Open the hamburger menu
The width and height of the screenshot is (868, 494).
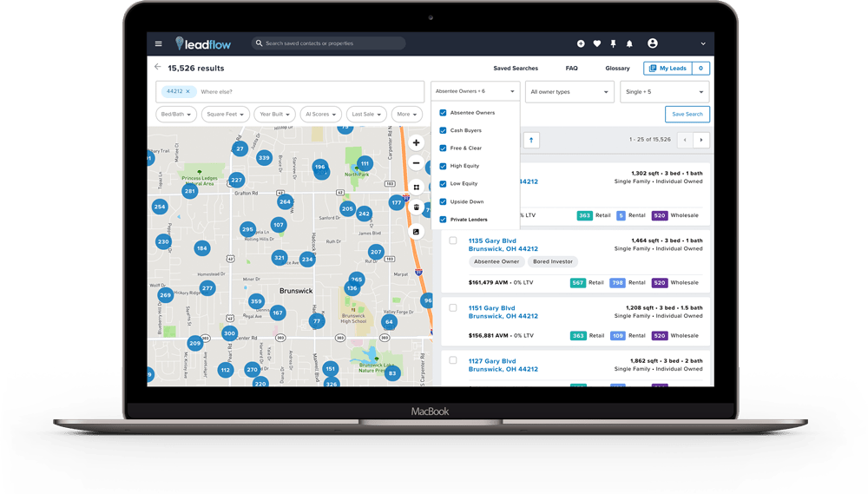158,43
